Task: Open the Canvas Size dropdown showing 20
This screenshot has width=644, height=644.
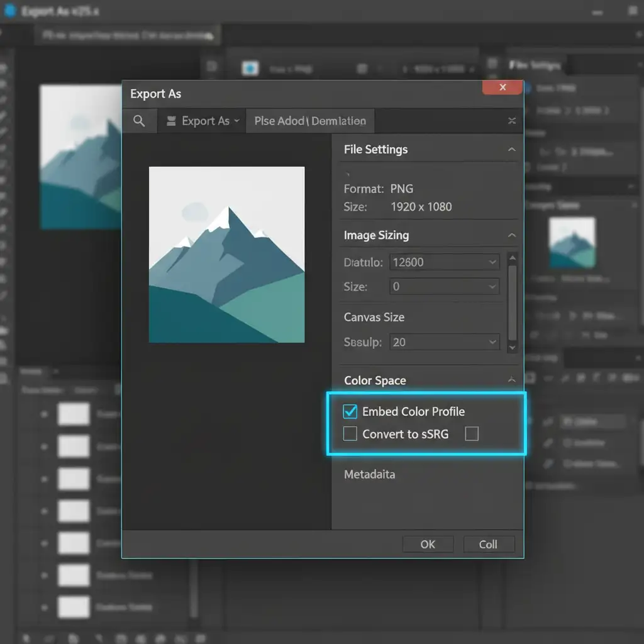Action: click(444, 342)
